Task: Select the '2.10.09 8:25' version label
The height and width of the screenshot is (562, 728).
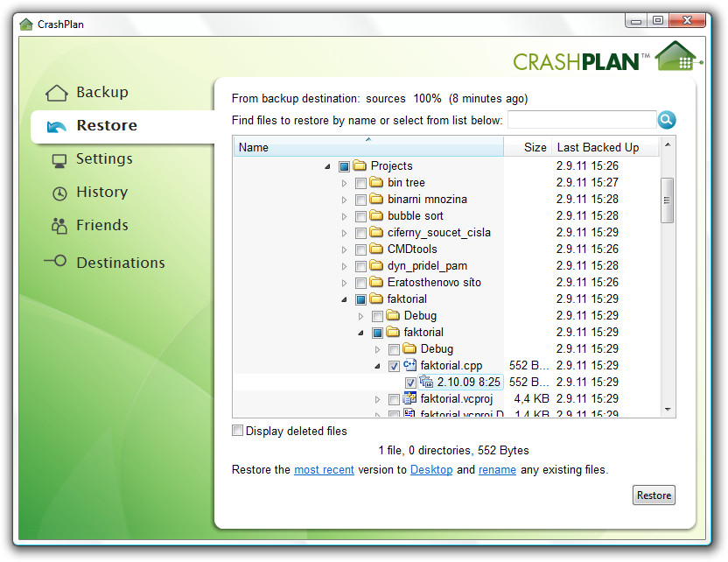Action: [x=468, y=382]
